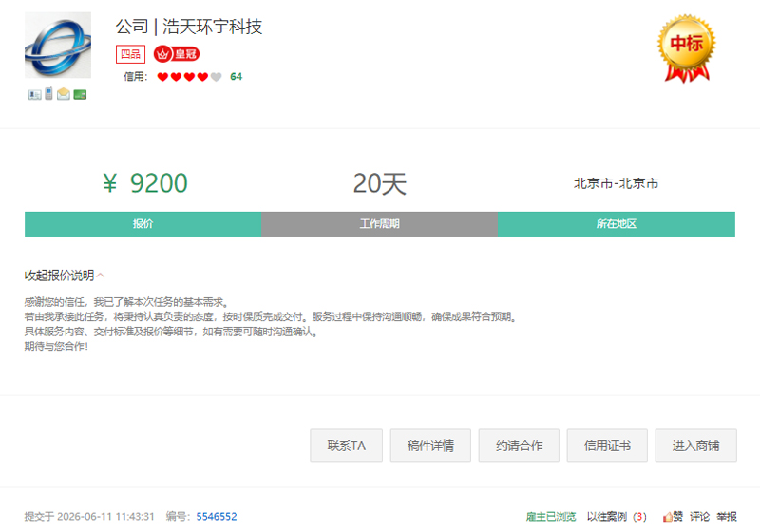Select the 报价 tab bar

pos(143,224)
